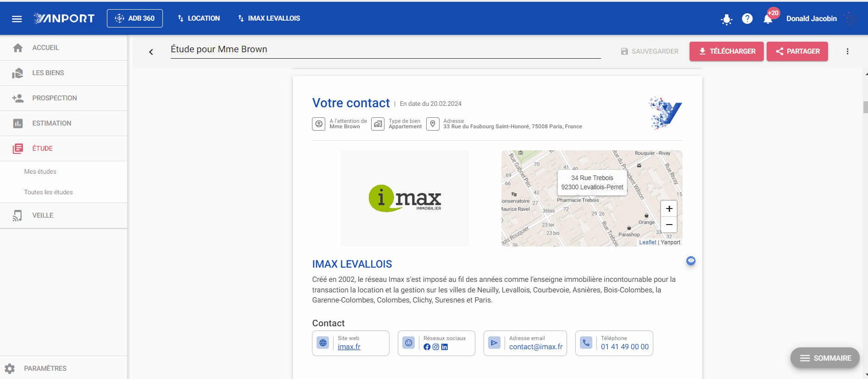Change the IMAX LEVALLOIS agency selection
This screenshot has width=868, height=379.
coord(269,18)
